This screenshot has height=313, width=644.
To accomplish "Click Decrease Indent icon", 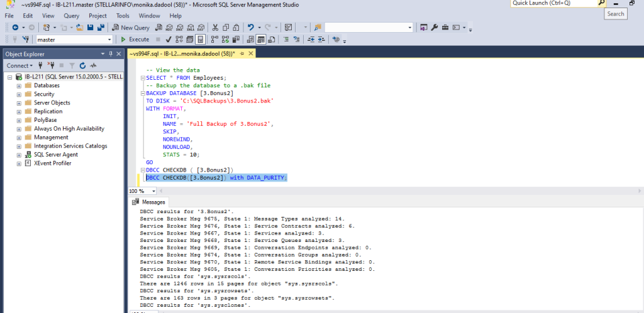I will (311, 40).
